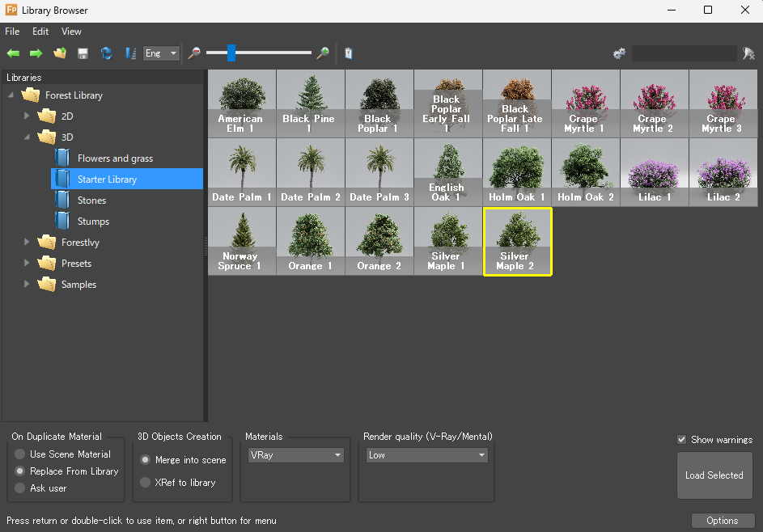
Task: Open the Render quality Low dropdown
Action: (x=426, y=455)
